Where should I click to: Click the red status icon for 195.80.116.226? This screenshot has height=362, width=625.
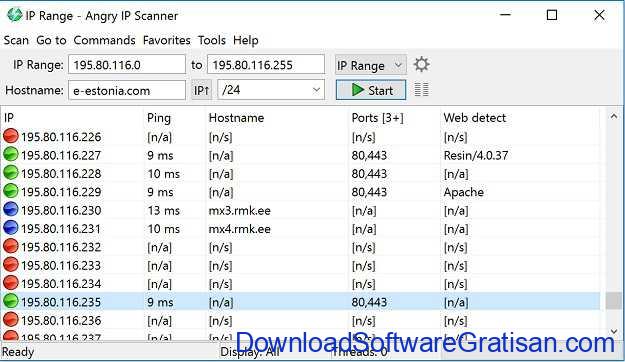pyautogui.click(x=11, y=136)
